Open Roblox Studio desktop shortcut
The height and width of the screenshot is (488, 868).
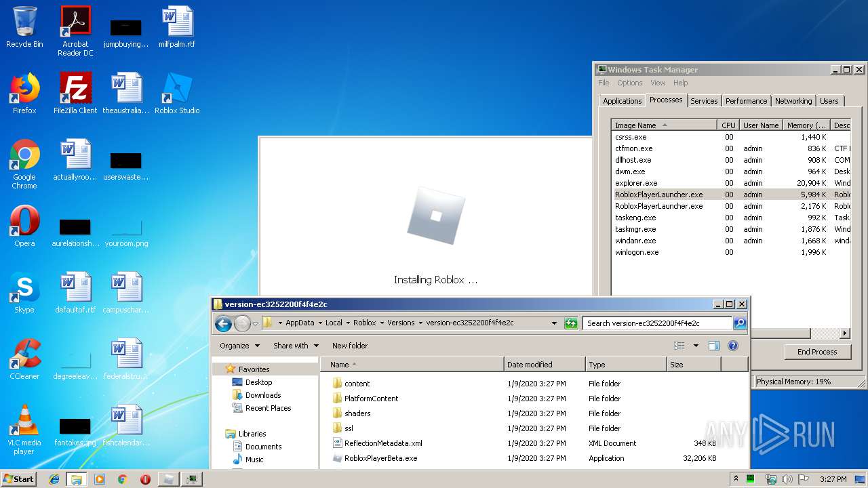point(177,94)
